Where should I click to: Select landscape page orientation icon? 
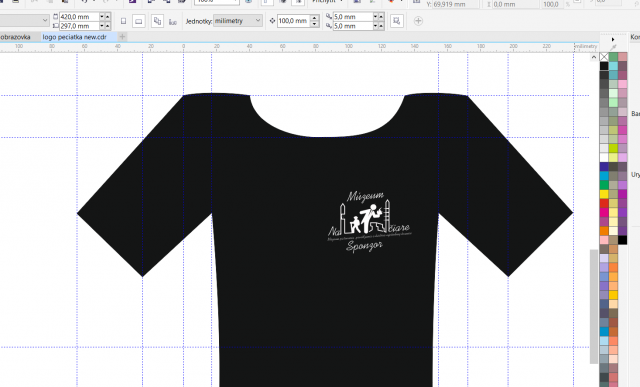(139, 21)
